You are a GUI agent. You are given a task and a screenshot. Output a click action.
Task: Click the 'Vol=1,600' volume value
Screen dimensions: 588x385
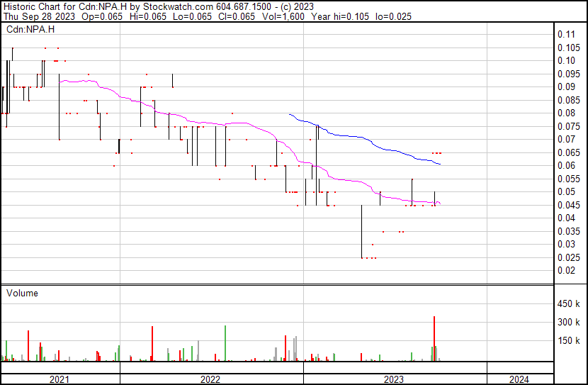283,16
